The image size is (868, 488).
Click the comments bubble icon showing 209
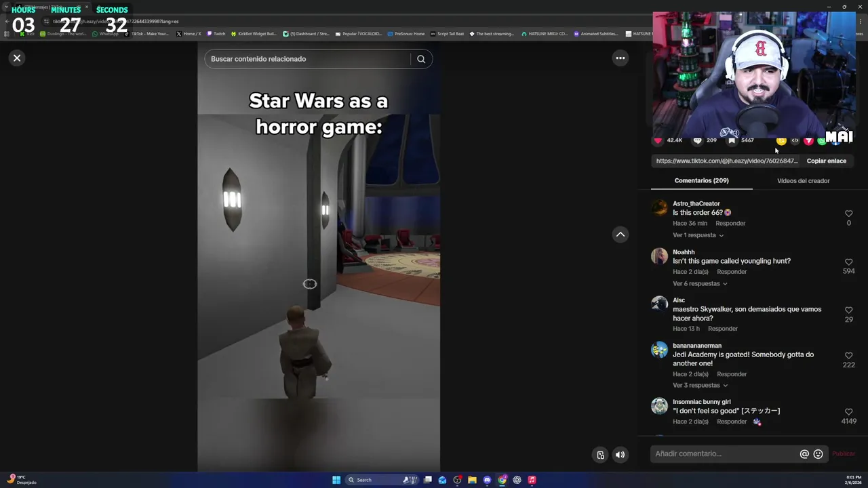point(698,140)
